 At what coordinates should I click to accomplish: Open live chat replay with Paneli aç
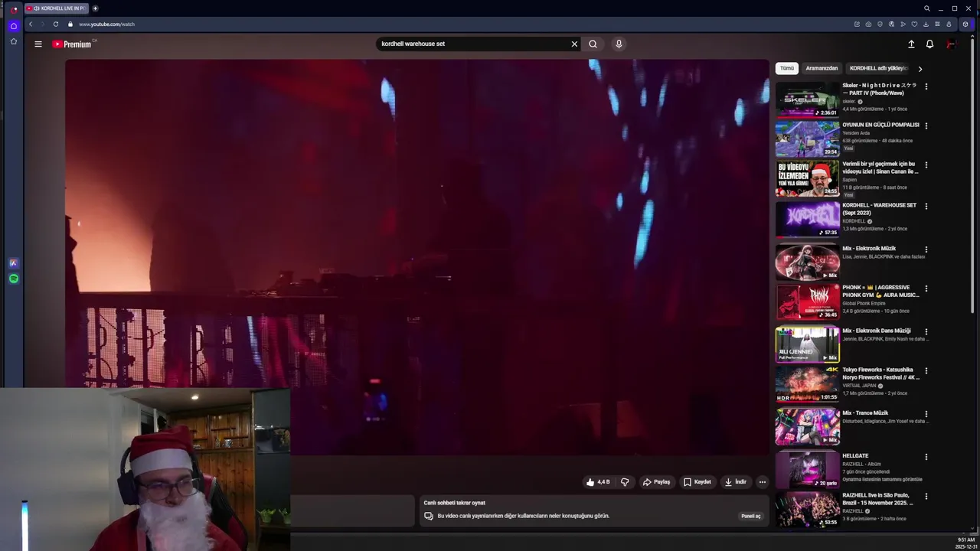(x=750, y=516)
